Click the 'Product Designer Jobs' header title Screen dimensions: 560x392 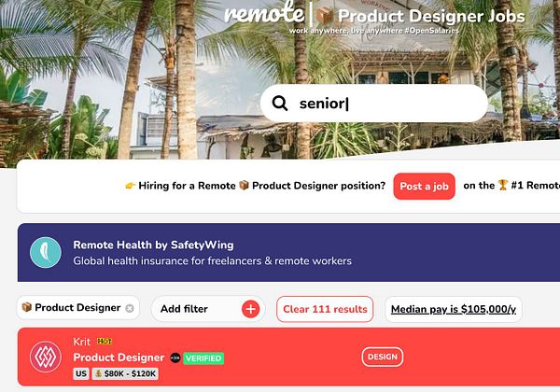click(431, 17)
